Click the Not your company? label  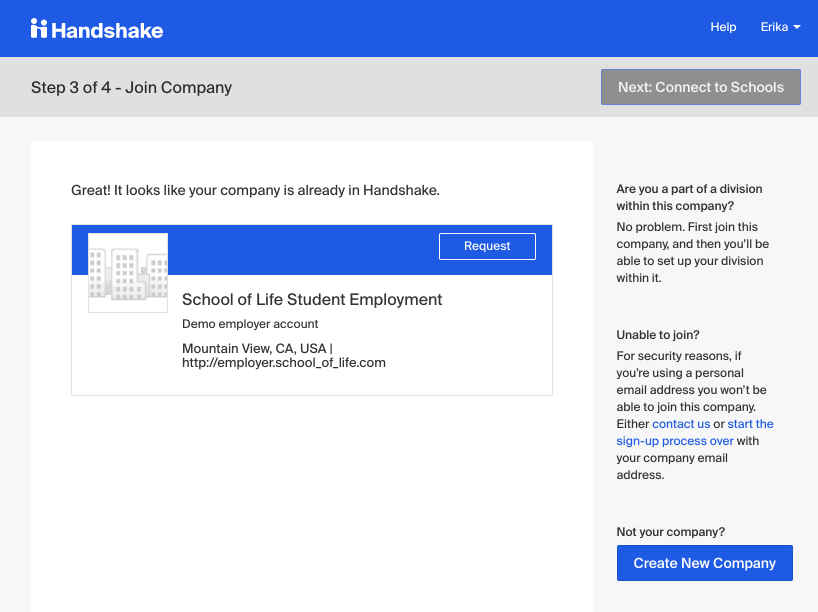pyautogui.click(x=670, y=532)
